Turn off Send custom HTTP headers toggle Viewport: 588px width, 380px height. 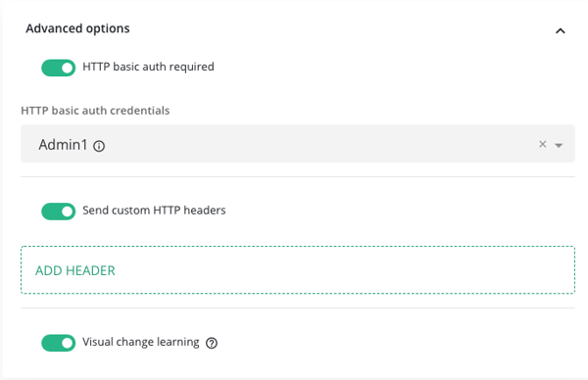tap(59, 212)
